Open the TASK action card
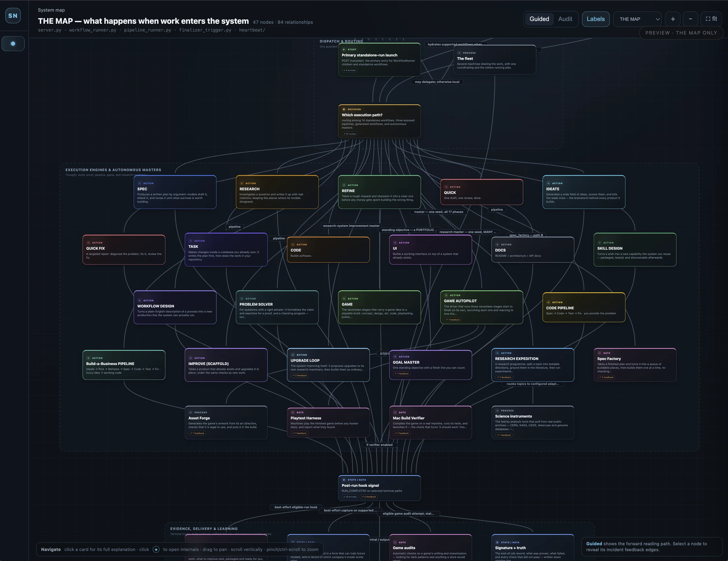 point(226,250)
